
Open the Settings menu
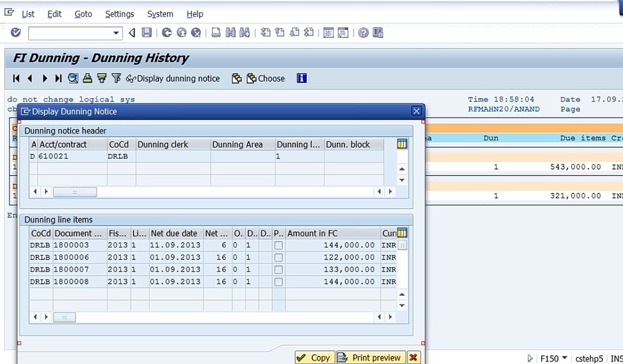pyautogui.click(x=119, y=14)
